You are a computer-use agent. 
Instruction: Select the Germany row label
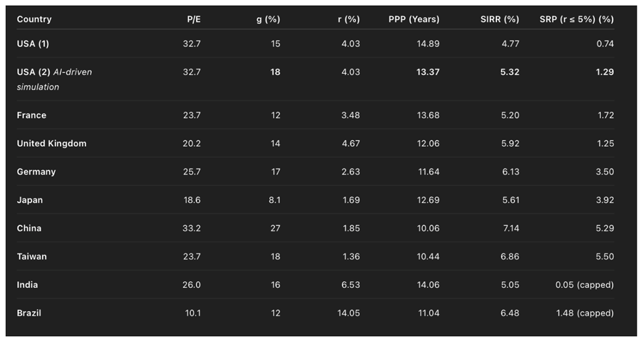coord(36,172)
